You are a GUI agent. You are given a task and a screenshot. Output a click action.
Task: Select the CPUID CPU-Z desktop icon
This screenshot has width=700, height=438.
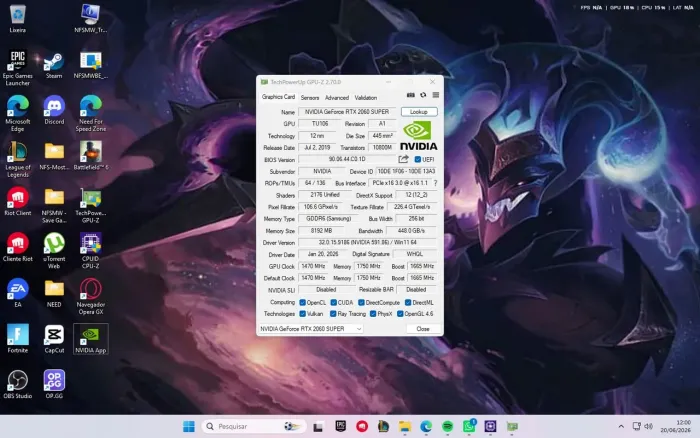91,250
